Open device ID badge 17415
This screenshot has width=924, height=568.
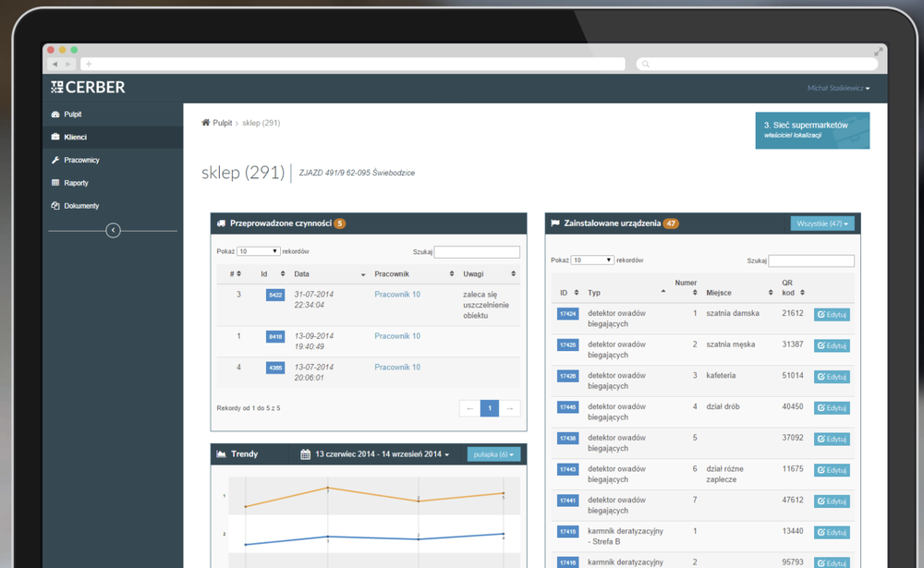coord(567,531)
